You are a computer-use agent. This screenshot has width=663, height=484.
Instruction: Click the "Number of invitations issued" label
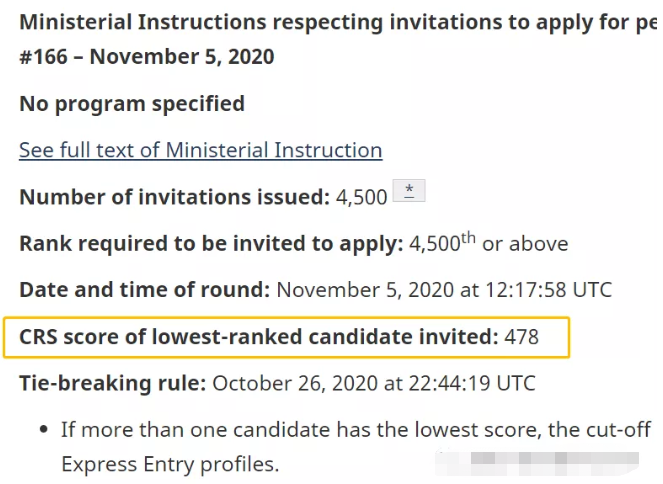(x=174, y=197)
